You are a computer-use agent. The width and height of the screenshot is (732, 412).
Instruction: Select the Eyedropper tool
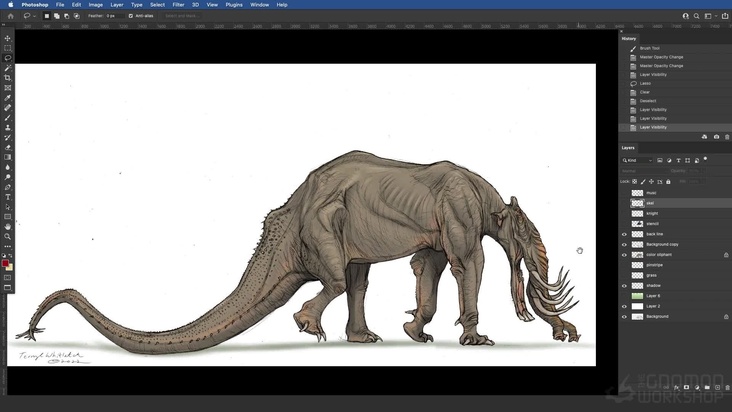[x=7, y=98]
